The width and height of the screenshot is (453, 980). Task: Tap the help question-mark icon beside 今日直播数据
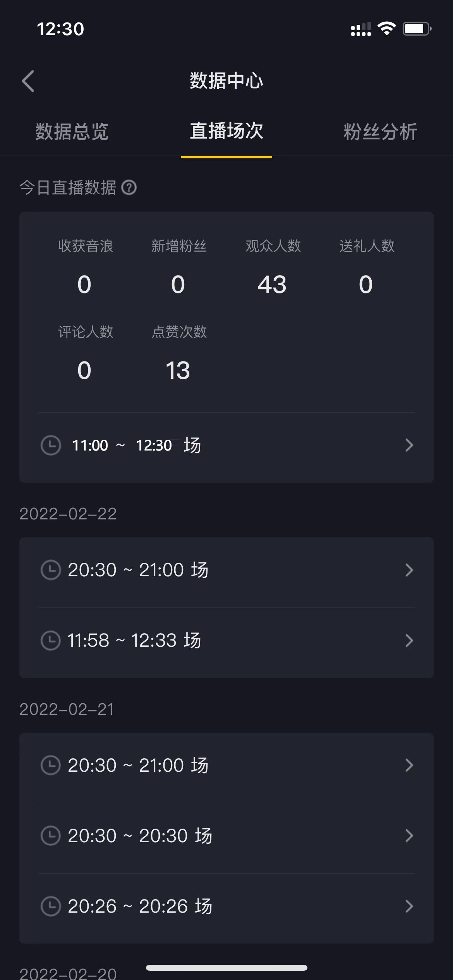click(x=129, y=188)
